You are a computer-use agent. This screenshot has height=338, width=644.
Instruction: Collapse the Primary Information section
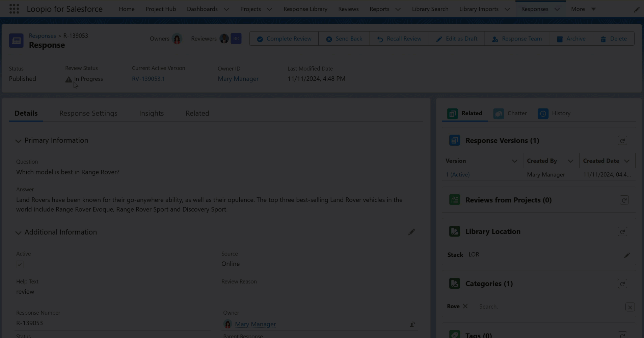tap(18, 141)
